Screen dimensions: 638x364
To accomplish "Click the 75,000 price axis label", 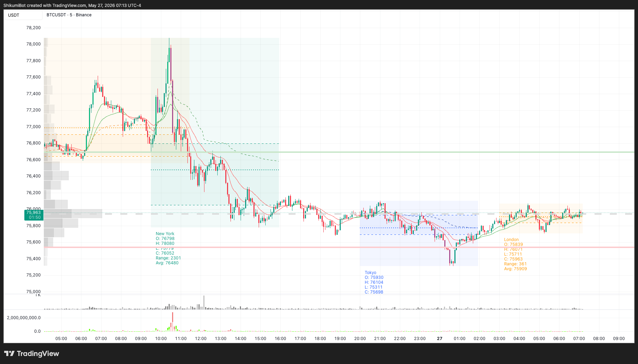I will (33, 292).
